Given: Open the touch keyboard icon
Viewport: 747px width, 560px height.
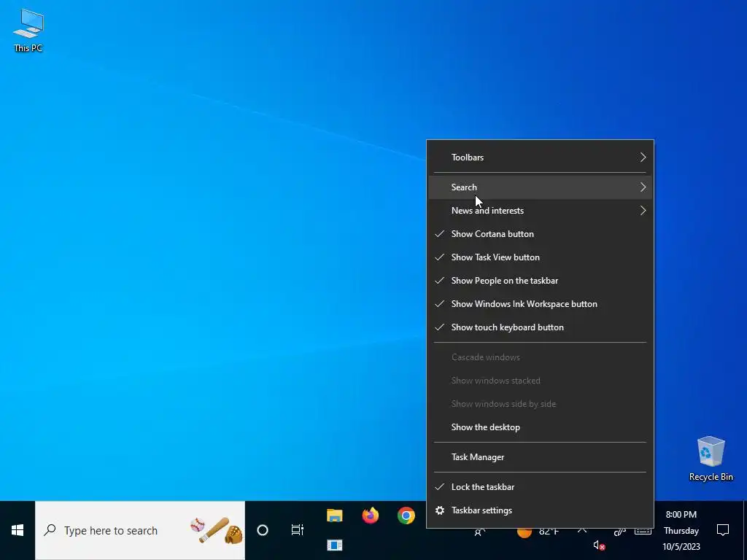Looking at the screenshot, I should pos(643,531).
